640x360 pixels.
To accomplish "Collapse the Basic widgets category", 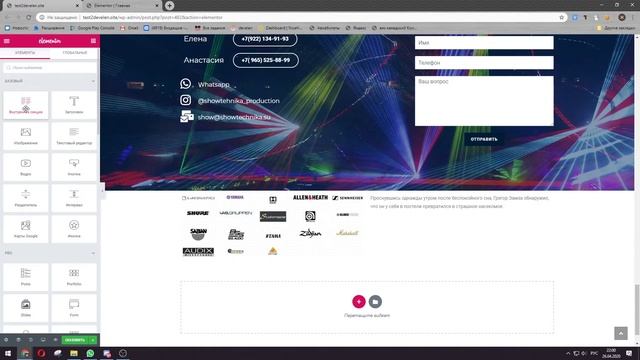I will [50, 81].
